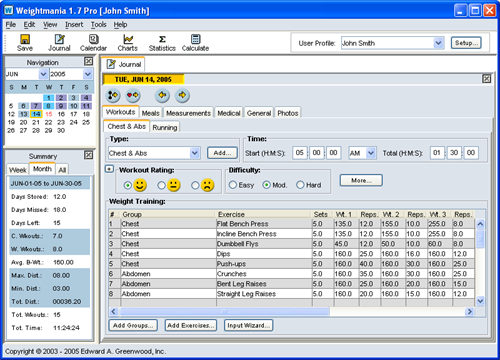Screen dimensions: 500x360
Task: Click the Weightmania title bar app icon
Action: [9, 10]
